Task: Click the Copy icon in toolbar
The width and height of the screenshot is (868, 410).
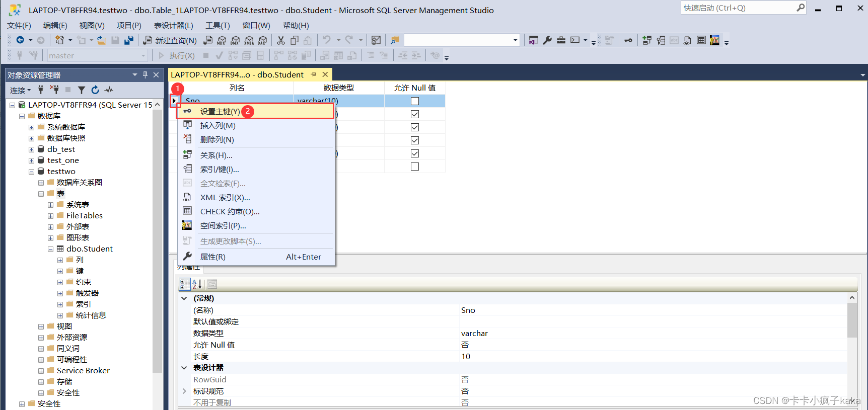Action: point(295,40)
